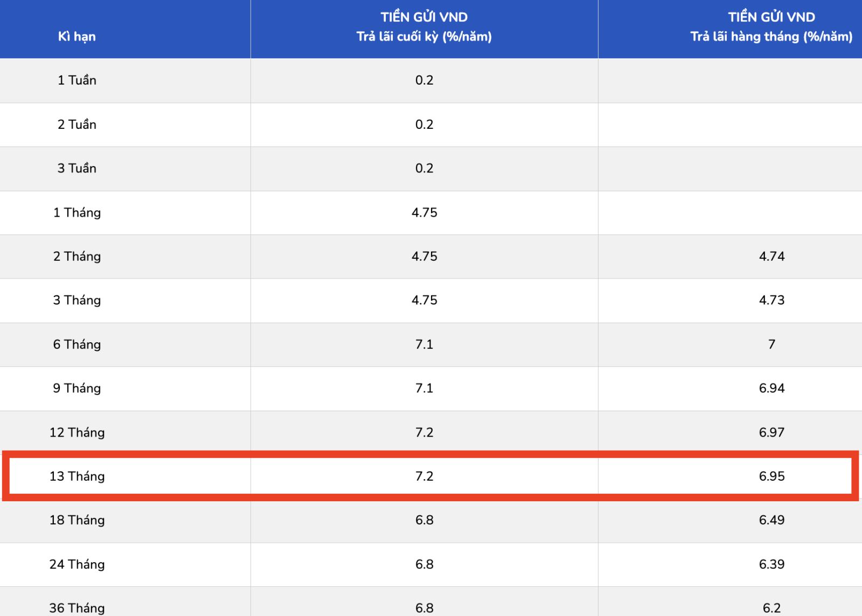Select the '6 Tháng' term cell
Viewport: 862px width, 616px height.
77,344
